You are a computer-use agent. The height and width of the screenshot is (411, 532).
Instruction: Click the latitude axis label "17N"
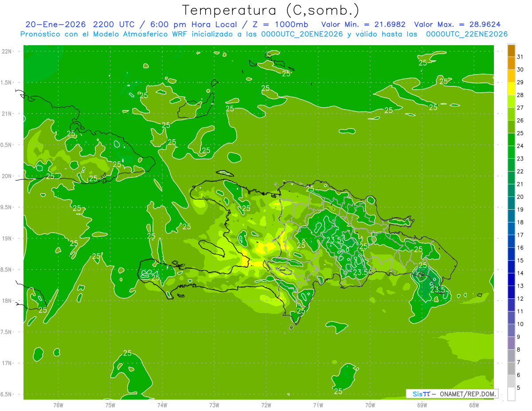tap(8, 363)
